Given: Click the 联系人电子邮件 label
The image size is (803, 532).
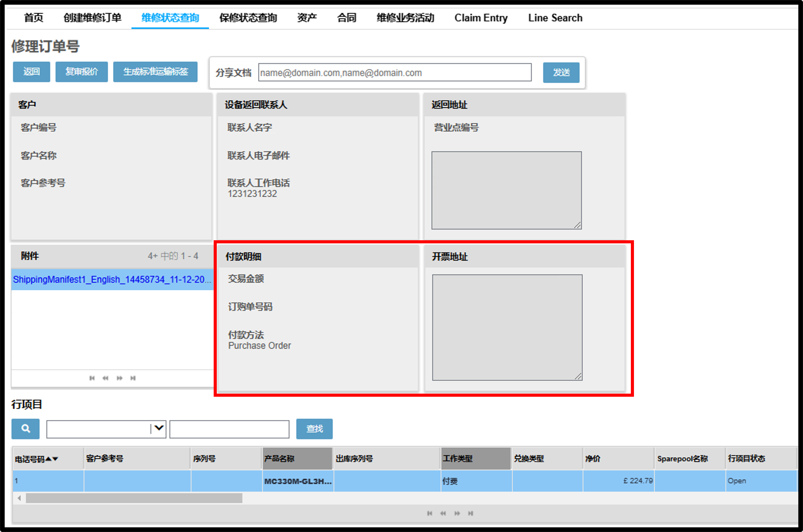Looking at the screenshot, I should 258,155.
